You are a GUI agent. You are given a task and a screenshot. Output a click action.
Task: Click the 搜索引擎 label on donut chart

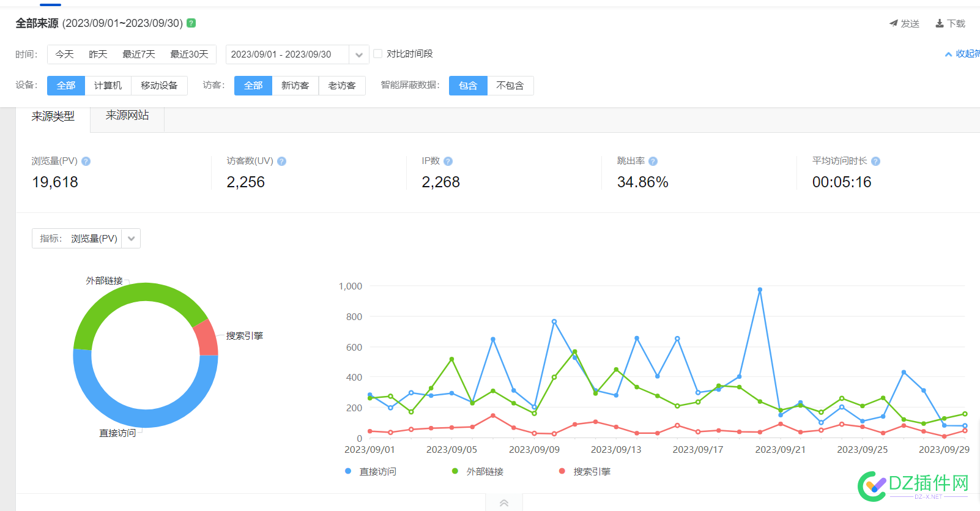pos(245,336)
